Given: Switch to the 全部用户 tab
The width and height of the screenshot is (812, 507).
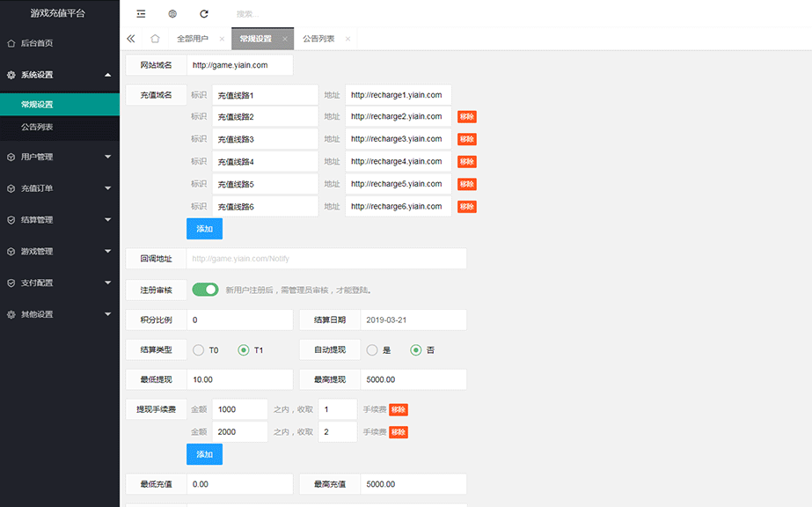Looking at the screenshot, I should (x=193, y=40).
